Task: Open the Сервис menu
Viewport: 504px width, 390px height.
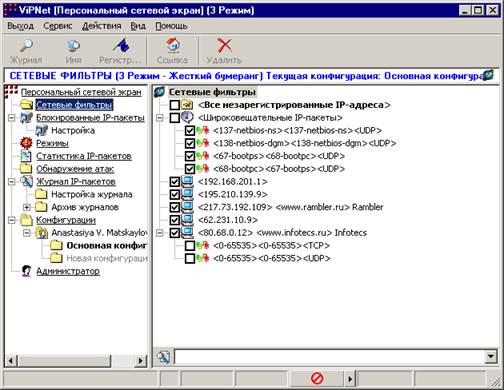Action: click(58, 26)
